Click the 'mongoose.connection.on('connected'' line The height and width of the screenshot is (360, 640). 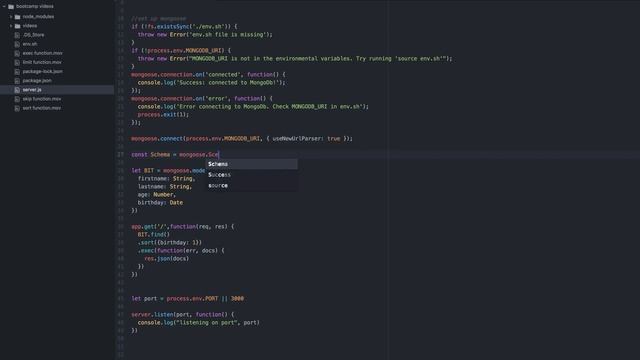pyautogui.click(x=208, y=75)
